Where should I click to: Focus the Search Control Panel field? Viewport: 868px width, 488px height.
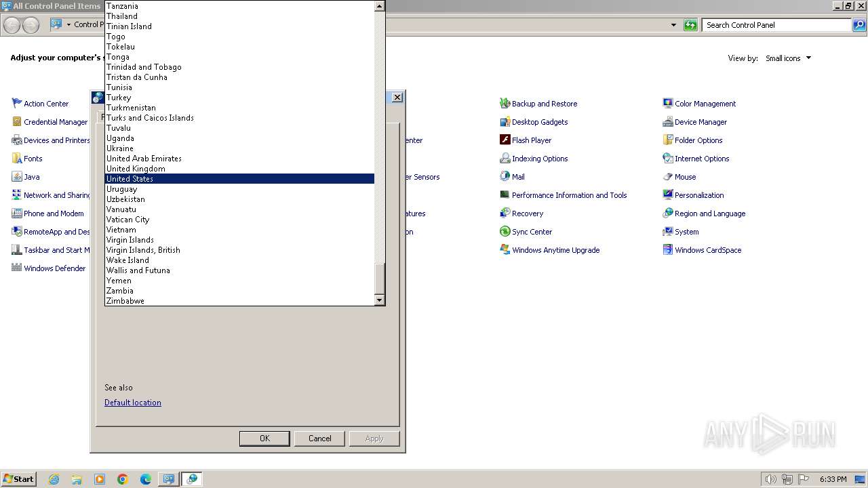777,25
